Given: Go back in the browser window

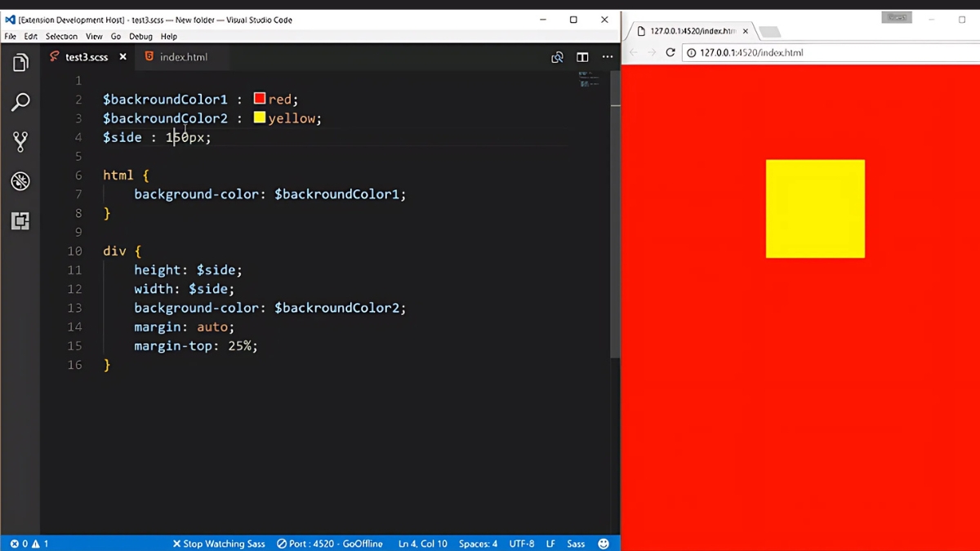Looking at the screenshot, I should (x=634, y=52).
